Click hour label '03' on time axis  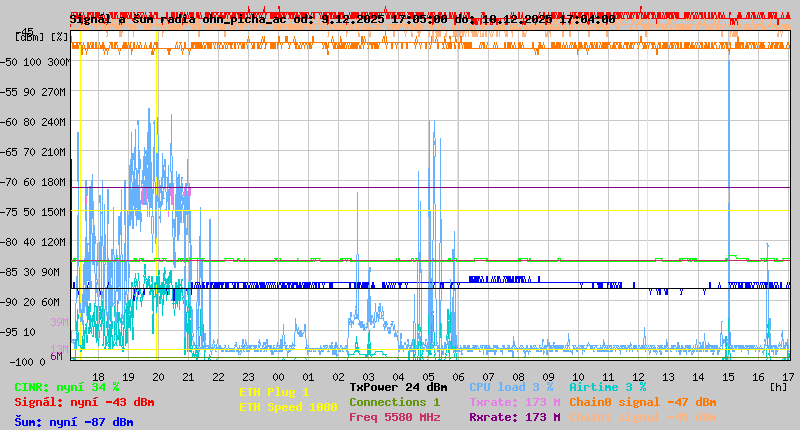click(368, 377)
